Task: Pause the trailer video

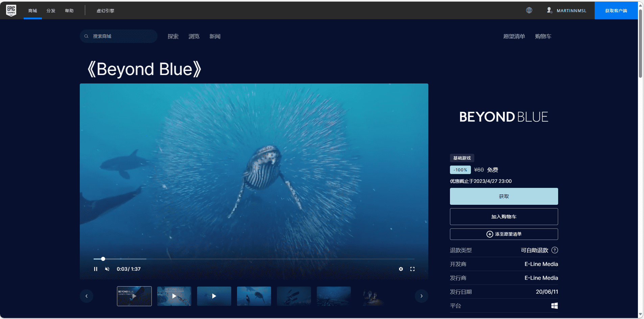Action: point(96,269)
